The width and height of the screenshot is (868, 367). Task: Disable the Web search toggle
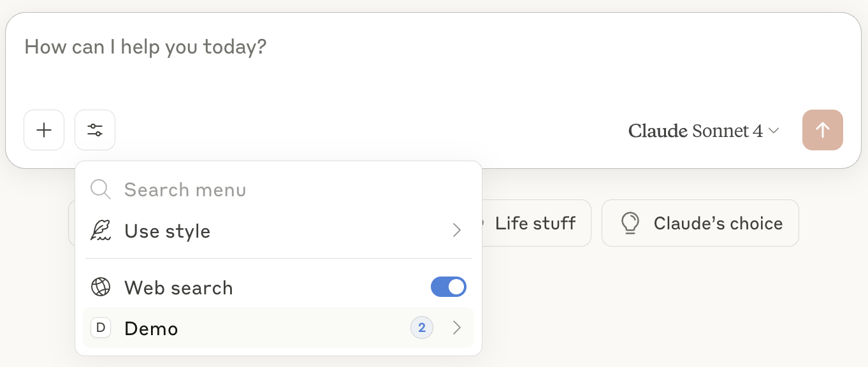[449, 287]
